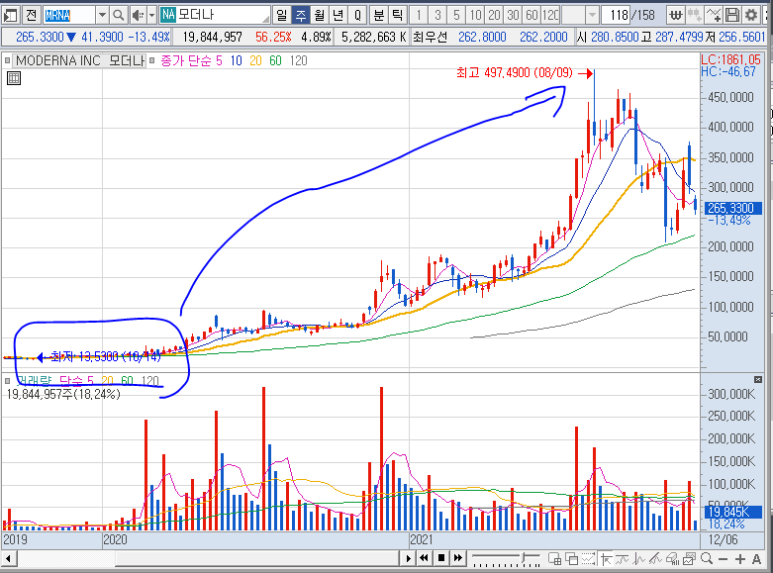The image size is (773, 573).
Task: Save chart settings with floppy disk icon
Action: coord(732,15)
